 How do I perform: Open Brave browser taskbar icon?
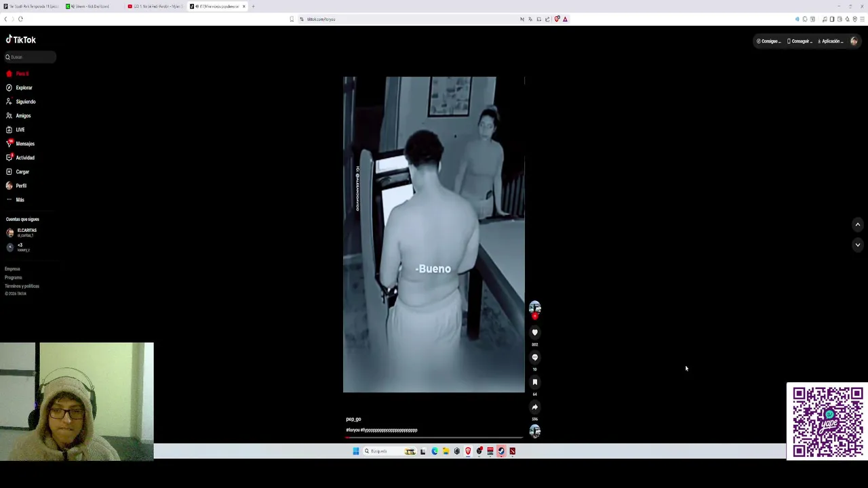point(468,451)
